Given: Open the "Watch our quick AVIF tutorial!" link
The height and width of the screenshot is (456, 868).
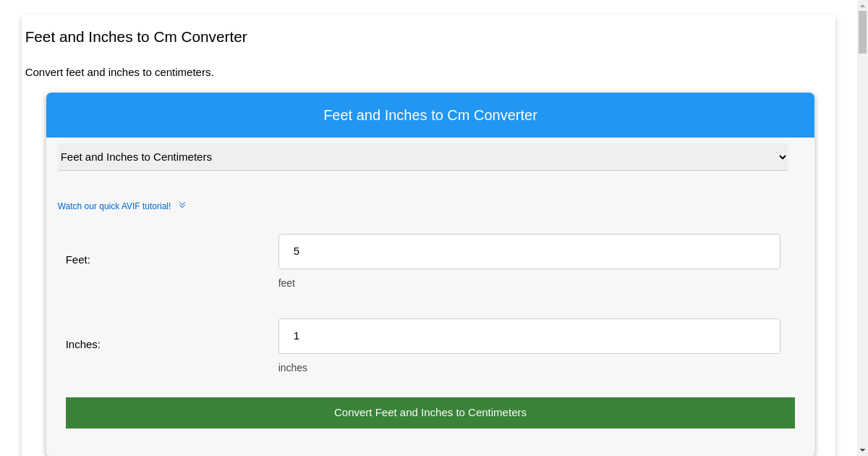Looking at the screenshot, I should [x=115, y=206].
